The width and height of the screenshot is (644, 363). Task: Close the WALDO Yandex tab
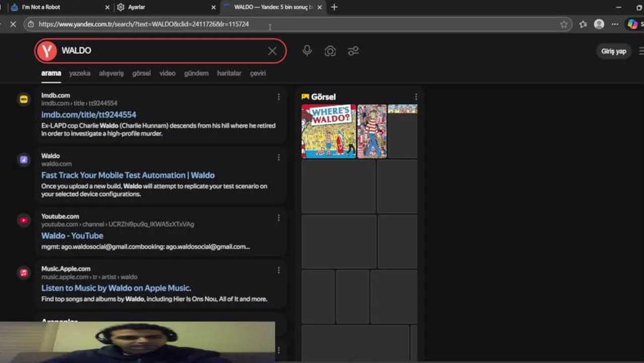tap(319, 8)
